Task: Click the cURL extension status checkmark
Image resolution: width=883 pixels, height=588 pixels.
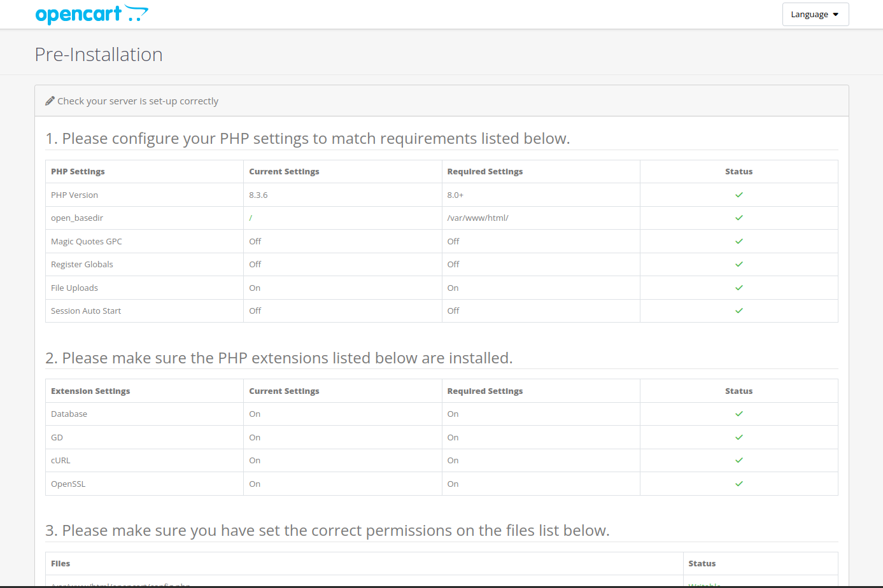Action: point(738,460)
